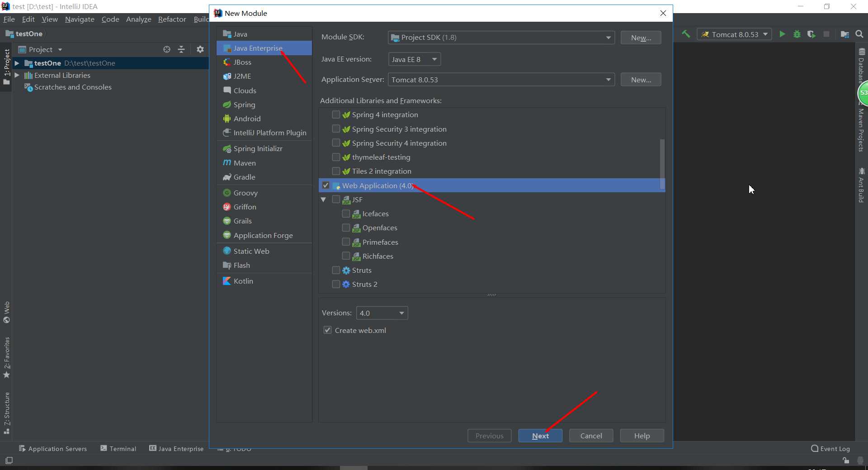The image size is (868, 470).
Task: Open the Structure side tab
Action: click(6, 413)
